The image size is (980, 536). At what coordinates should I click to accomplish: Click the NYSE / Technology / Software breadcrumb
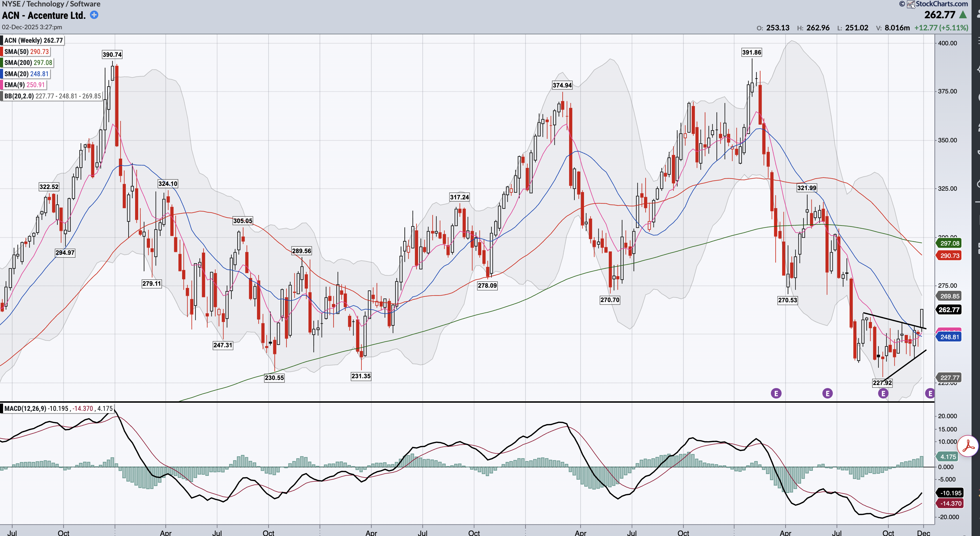51,4
